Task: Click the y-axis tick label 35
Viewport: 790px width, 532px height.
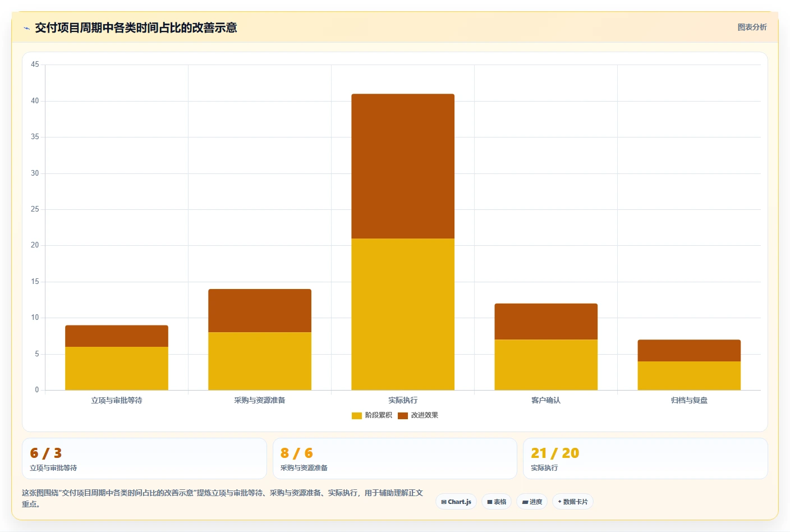Action: (35, 137)
